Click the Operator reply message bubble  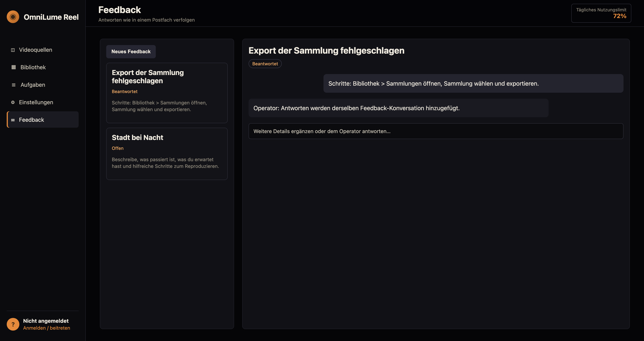[x=398, y=108]
